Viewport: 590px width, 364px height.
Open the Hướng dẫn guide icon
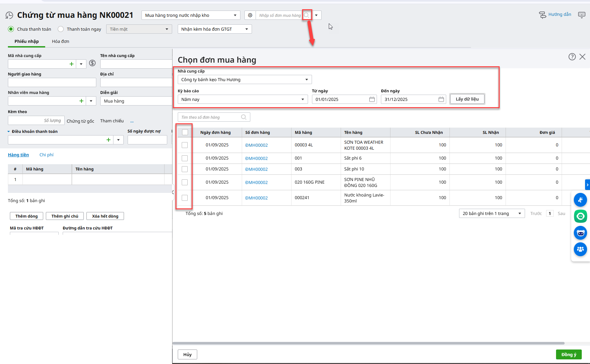543,15
